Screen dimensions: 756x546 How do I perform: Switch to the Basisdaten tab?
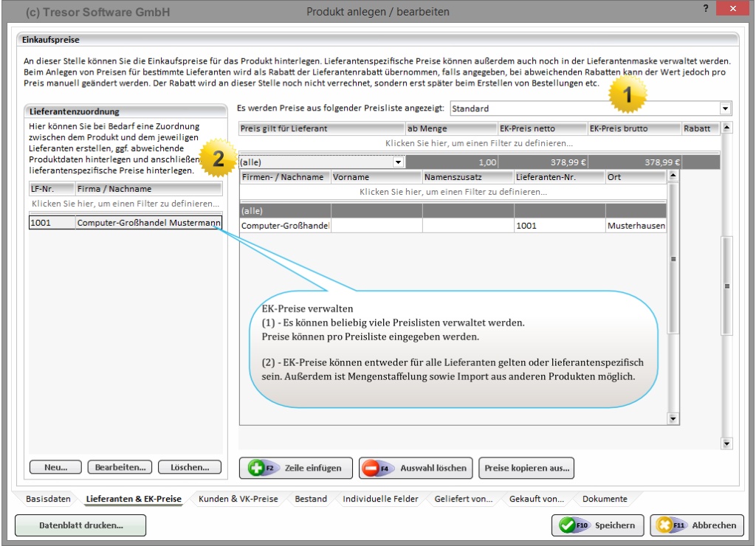(49, 500)
